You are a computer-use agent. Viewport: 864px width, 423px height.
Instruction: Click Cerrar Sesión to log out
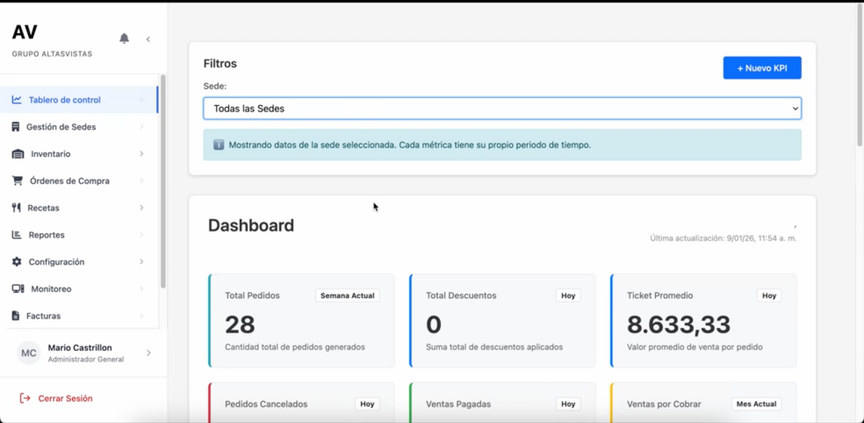pyautogui.click(x=65, y=398)
